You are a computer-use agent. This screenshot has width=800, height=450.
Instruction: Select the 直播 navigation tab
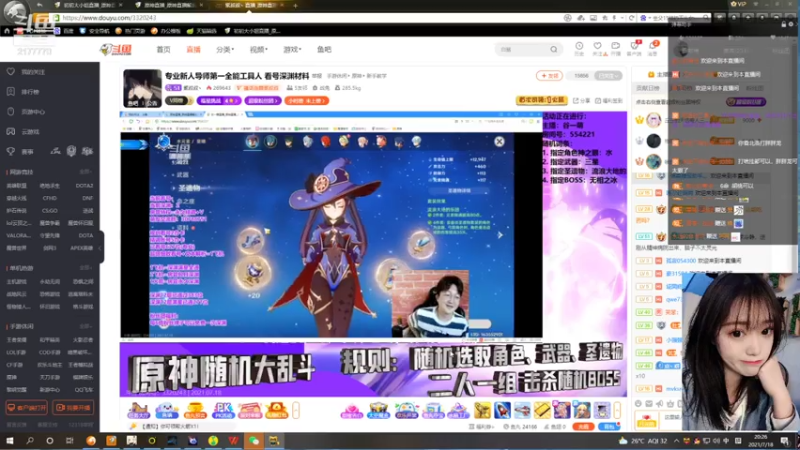193,49
